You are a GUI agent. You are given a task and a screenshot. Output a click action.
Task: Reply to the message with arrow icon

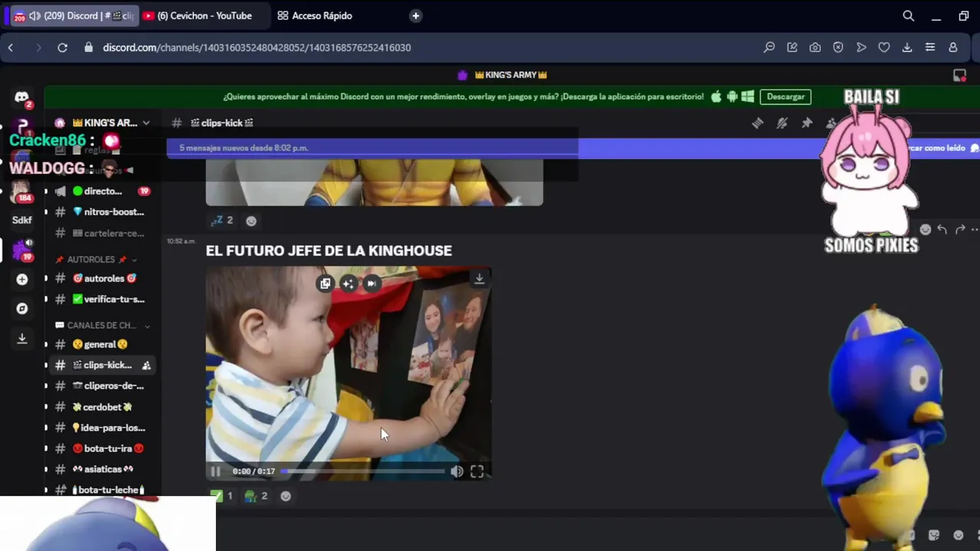point(942,230)
